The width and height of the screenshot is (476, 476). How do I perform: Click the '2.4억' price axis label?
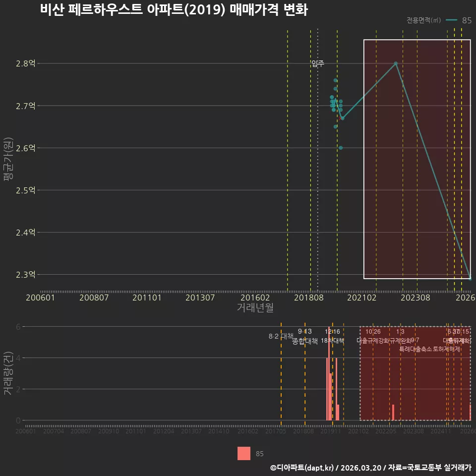(x=25, y=233)
